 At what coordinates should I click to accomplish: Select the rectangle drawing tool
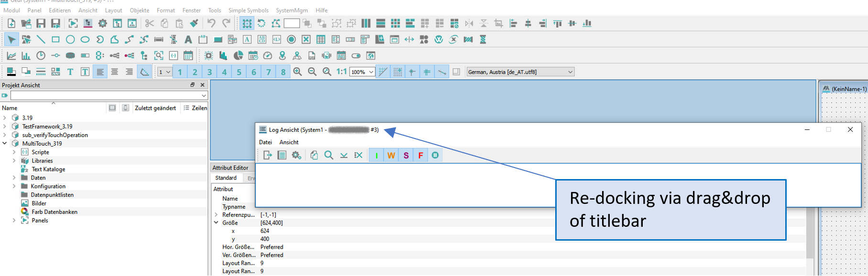click(55, 40)
